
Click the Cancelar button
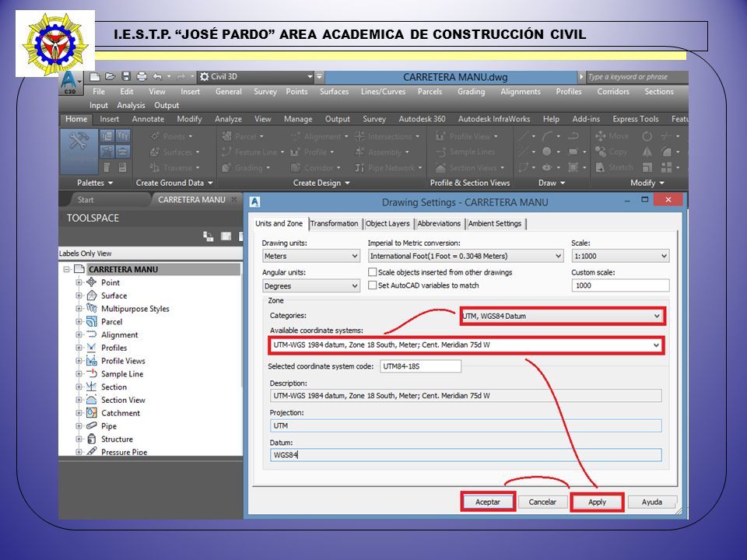click(x=542, y=502)
